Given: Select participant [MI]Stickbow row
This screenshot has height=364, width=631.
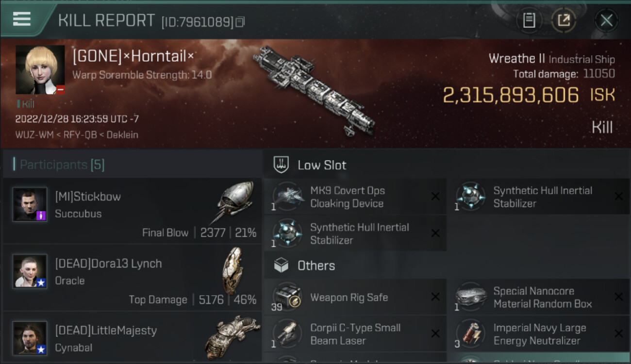Looking at the screenshot, I should [x=132, y=211].
